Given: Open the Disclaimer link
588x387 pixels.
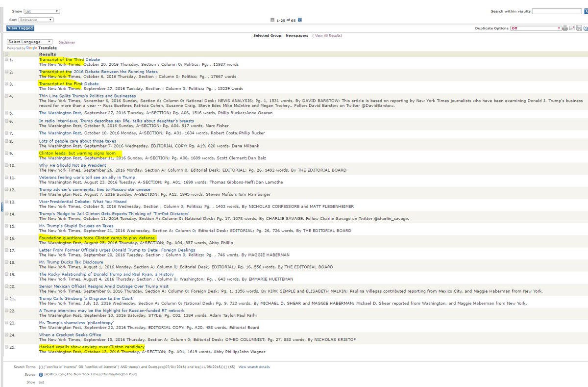Looking at the screenshot, I should click(67, 43).
